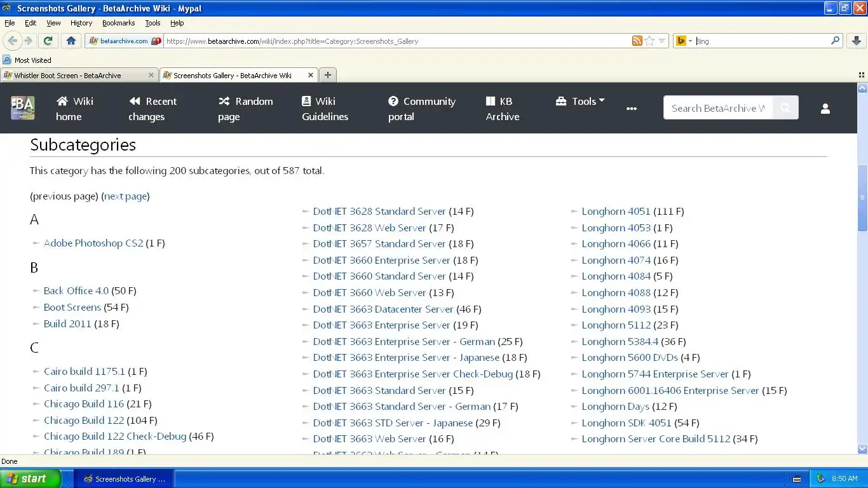Open Recent changes page
Image resolution: width=868 pixels, height=488 pixels.
click(153, 109)
